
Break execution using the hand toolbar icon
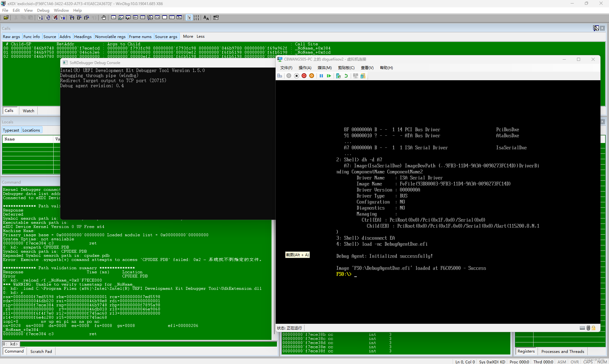point(104,17)
